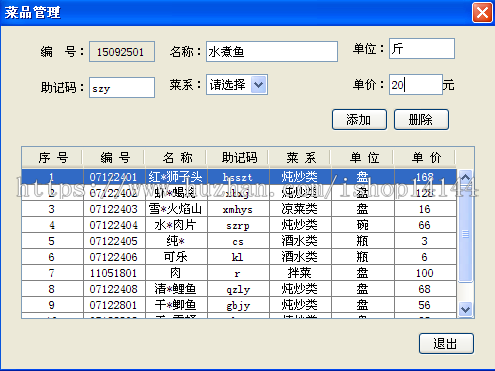Screen dimensions: 495x371
Task: Select the cell cs in 助记码 column
Action: click(238, 241)
